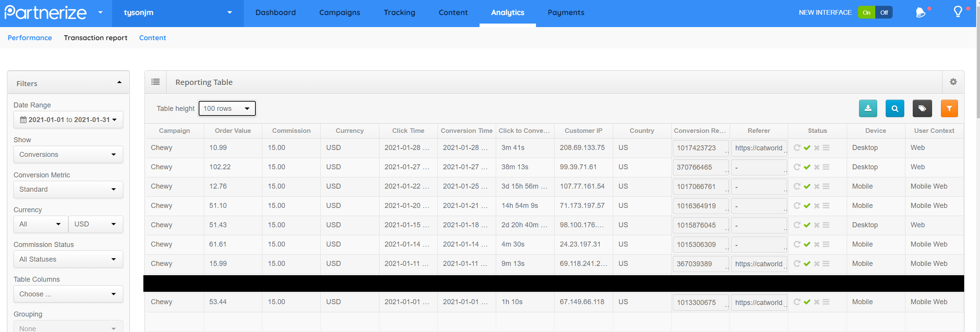This screenshot has height=332, width=980.
Task: Switch to the Content sub-tab
Action: pos(153,38)
